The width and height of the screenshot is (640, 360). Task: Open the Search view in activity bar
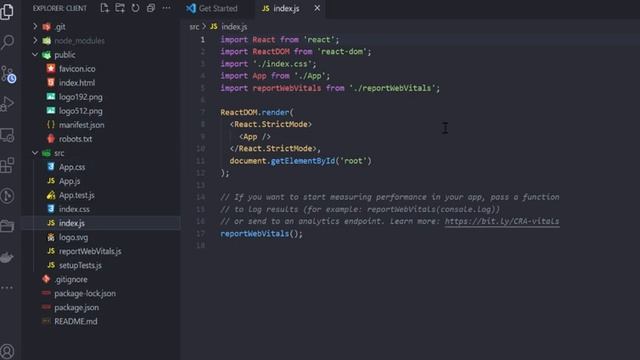point(7,42)
